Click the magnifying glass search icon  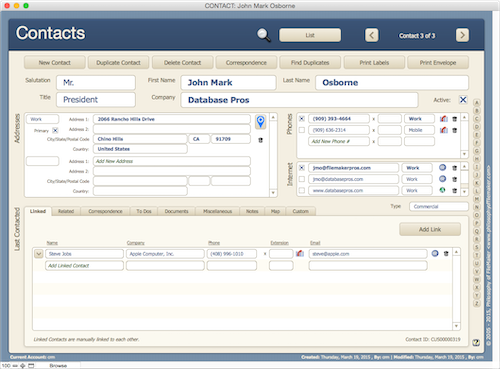click(263, 35)
